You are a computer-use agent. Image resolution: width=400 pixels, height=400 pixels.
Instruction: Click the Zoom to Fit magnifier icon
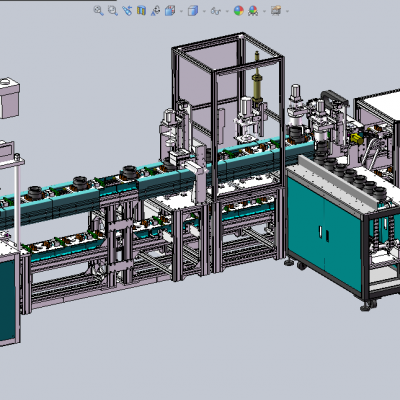pyautogui.click(x=98, y=11)
